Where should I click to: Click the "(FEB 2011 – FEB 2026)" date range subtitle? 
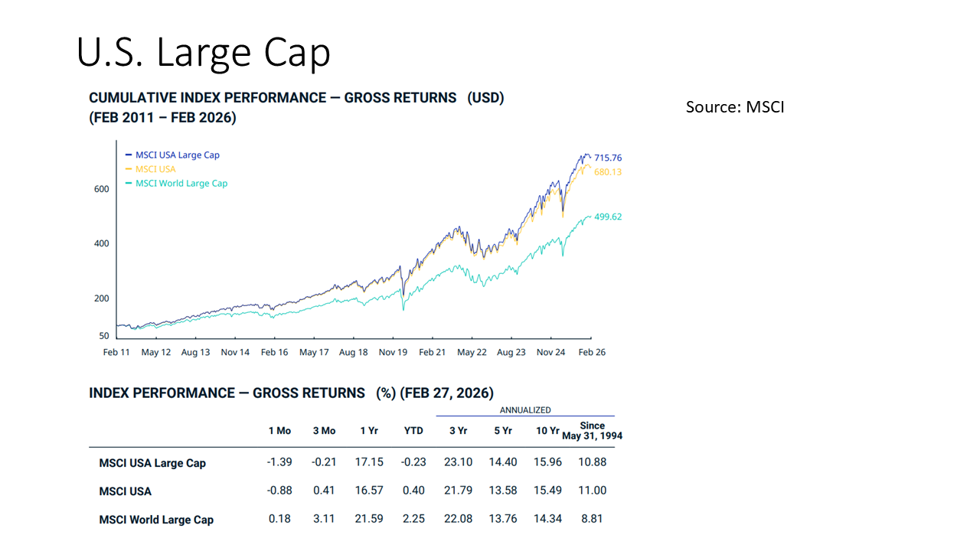(162, 118)
